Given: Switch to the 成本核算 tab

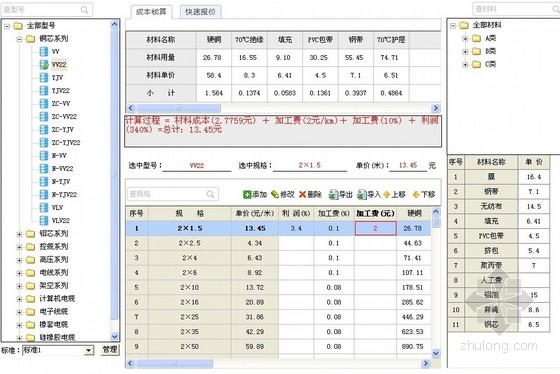Looking at the screenshot, I should click(151, 12).
